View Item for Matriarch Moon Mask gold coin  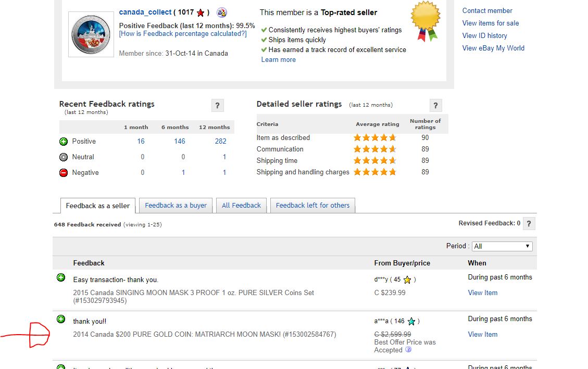(x=483, y=335)
